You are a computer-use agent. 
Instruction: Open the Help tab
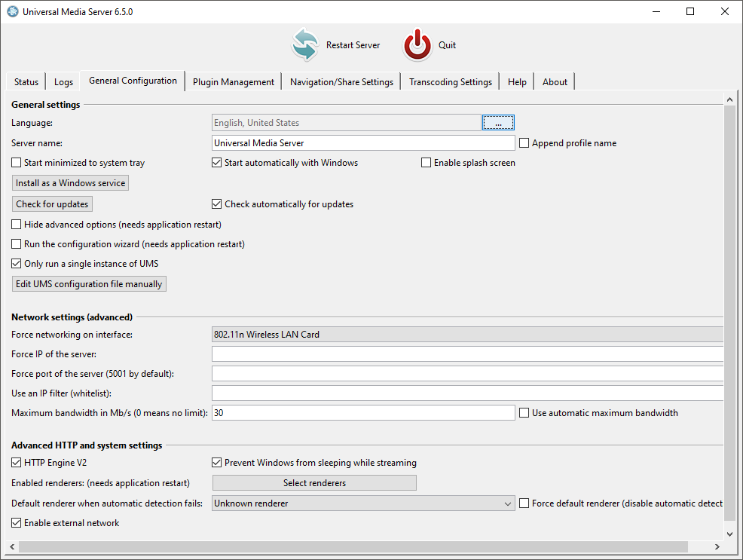[517, 82]
